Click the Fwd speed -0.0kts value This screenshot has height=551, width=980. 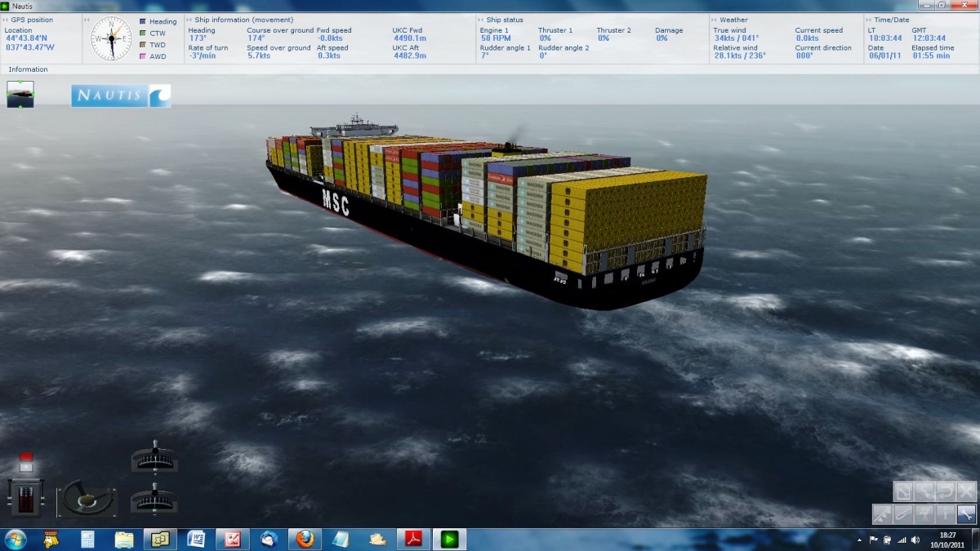click(330, 38)
